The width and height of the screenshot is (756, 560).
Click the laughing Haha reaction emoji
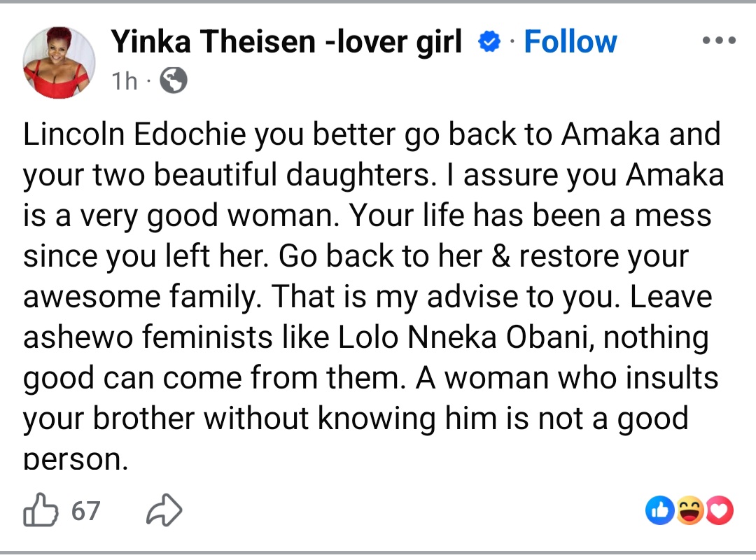689,510
